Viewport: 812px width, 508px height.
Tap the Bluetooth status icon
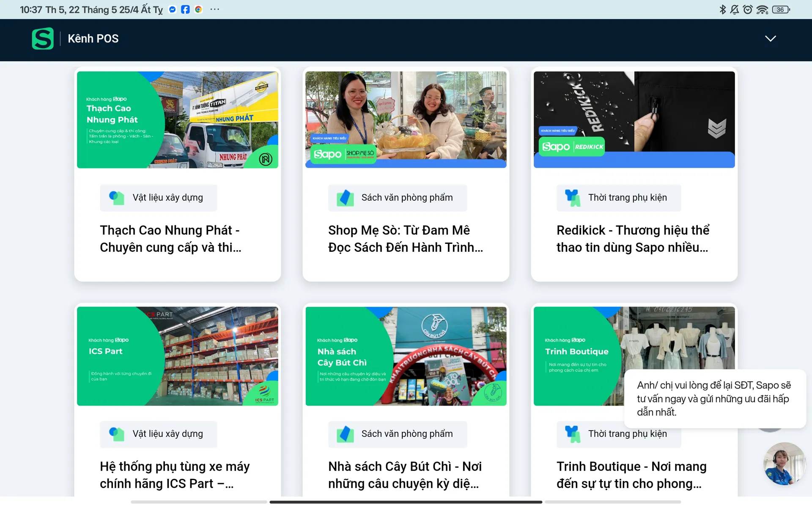[722, 9]
